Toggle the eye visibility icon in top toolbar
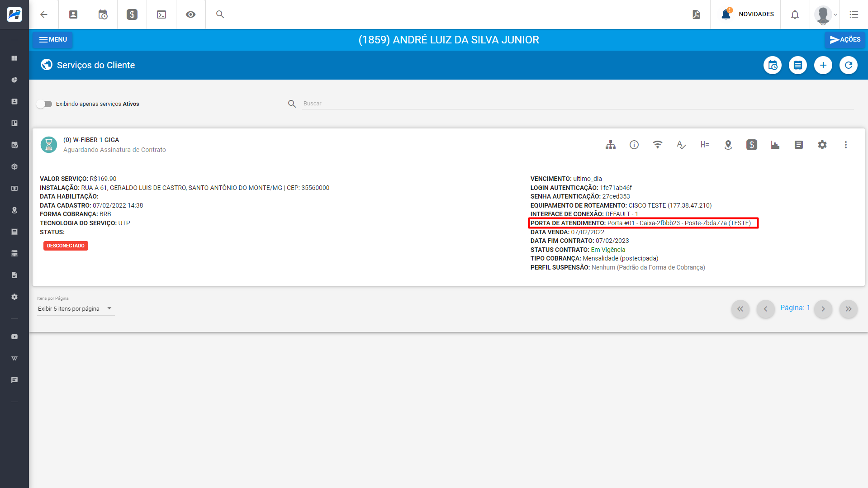Screen dimensions: 868x488 [x=191, y=14]
